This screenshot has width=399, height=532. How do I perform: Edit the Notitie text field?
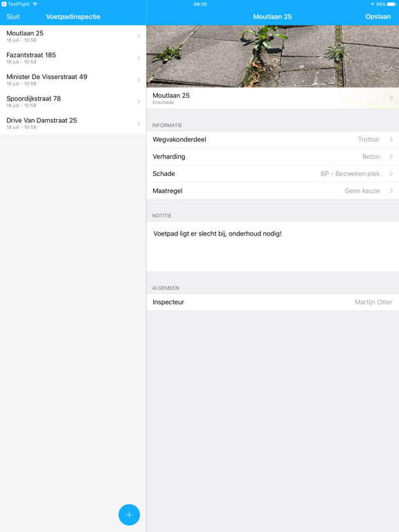click(273, 247)
